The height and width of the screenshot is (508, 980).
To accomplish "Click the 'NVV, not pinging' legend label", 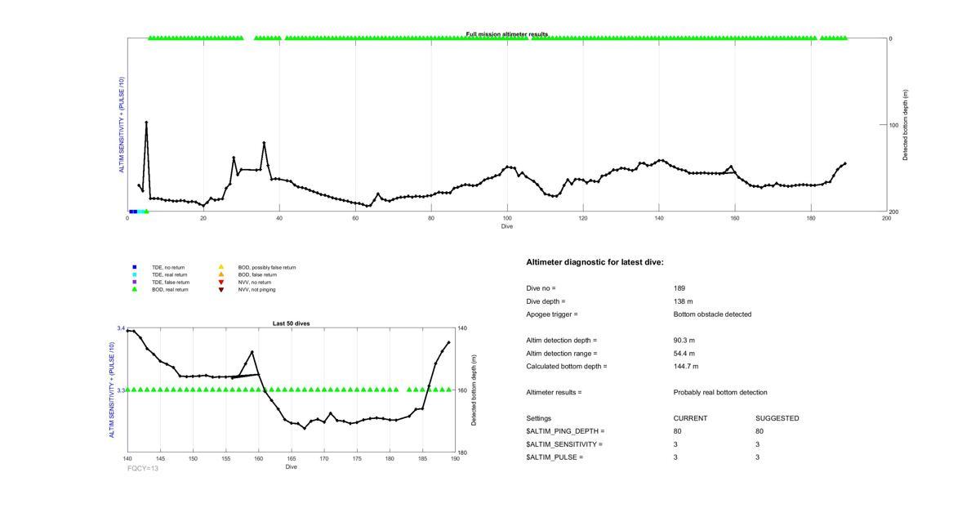I will (257, 289).
